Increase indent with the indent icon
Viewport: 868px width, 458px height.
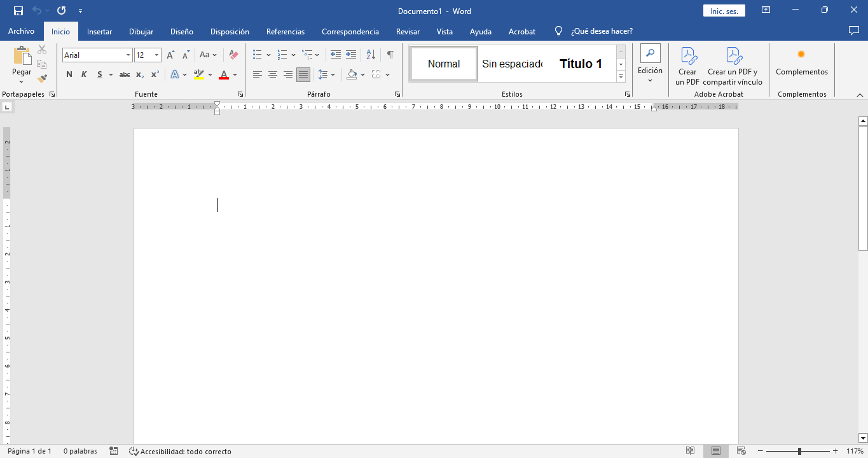coord(350,55)
